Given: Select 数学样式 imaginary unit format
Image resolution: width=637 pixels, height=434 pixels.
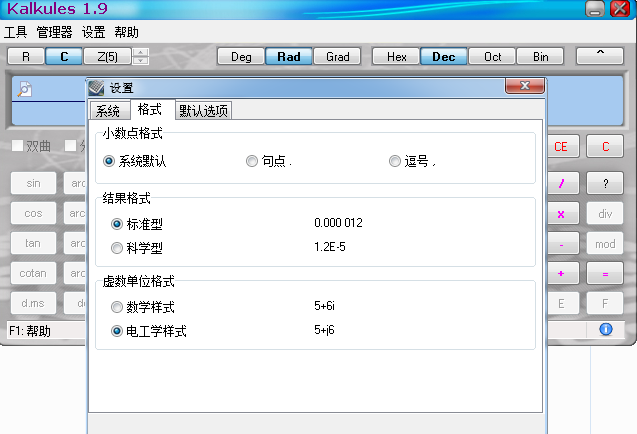Looking at the screenshot, I should coord(117,307).
